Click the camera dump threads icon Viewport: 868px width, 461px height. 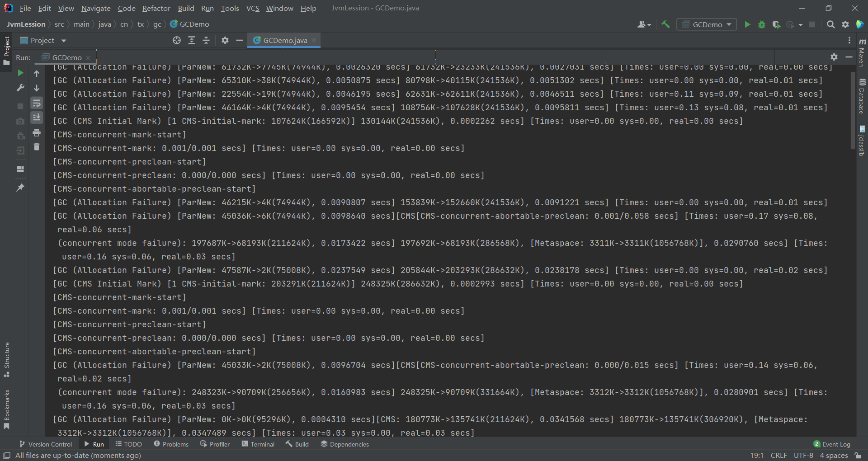[x=20, y=121]
